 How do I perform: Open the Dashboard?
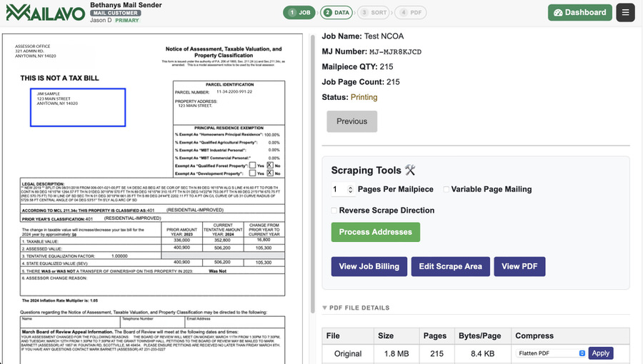(x=580, y=13)
